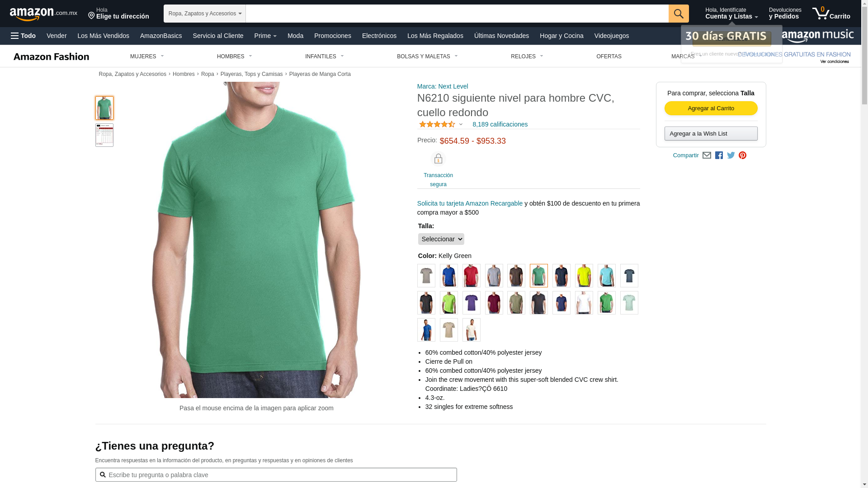Share on Twitter bird icon
Screen dimensions: 868x488
point(731,155)
